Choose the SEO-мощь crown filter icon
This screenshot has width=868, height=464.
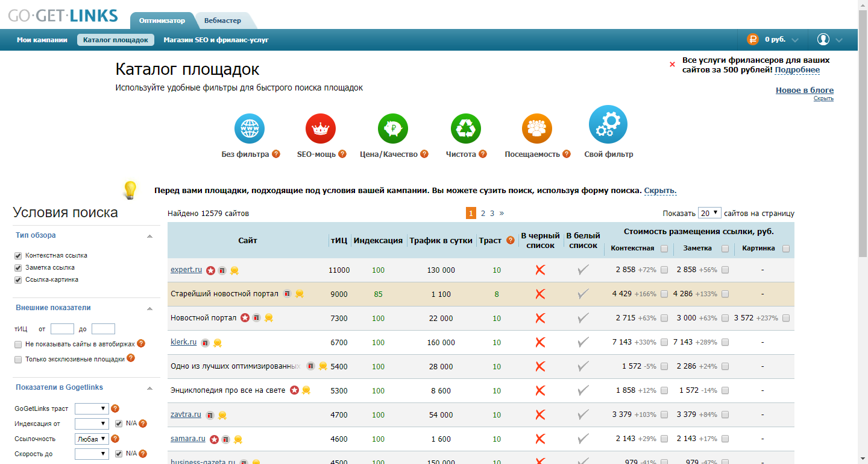point(321,128)
